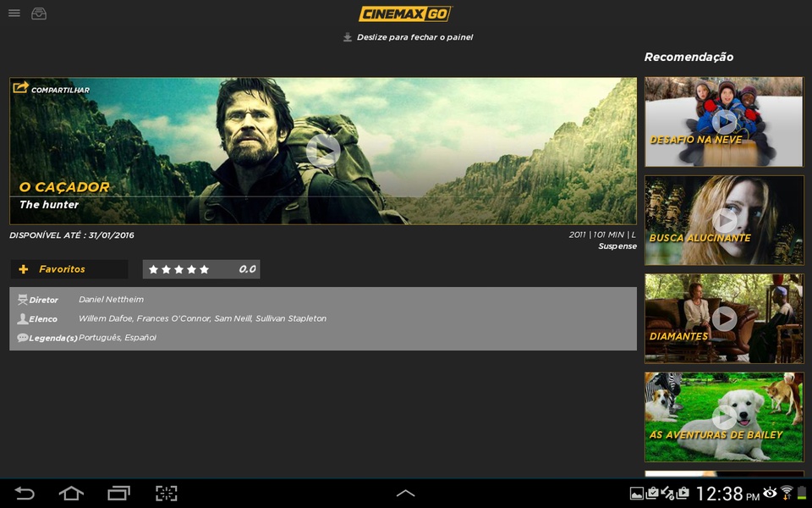Click the Diretor chair icon

(x=22, y=299)
